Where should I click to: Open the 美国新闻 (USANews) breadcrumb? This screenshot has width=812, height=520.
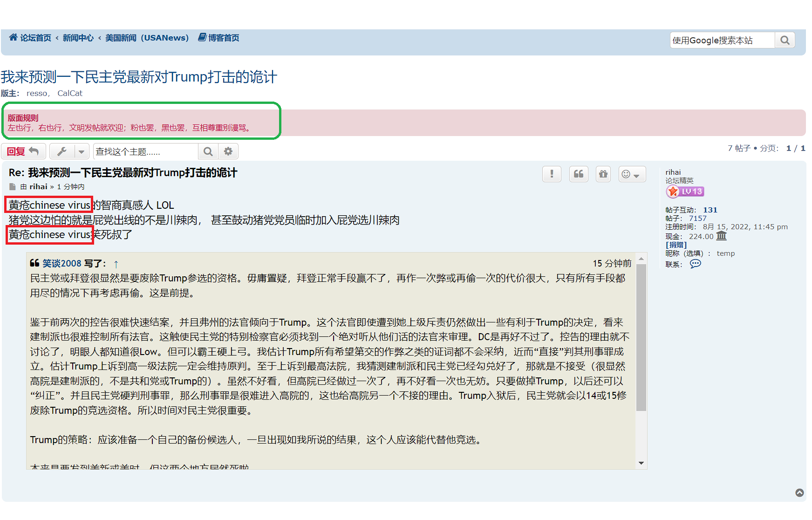[x=147, y=38]
